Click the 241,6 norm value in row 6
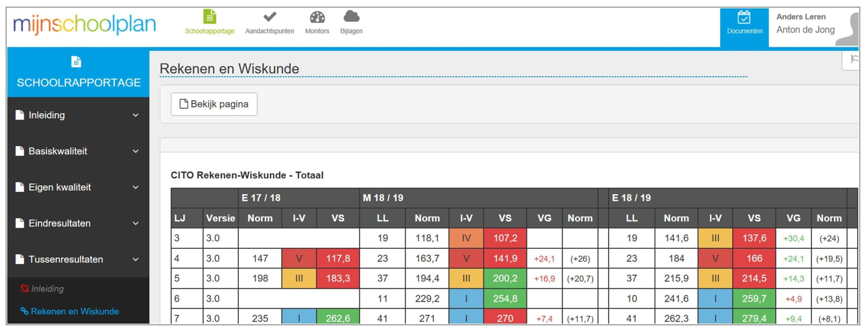868x332 pixels. [x=676, y=298]
